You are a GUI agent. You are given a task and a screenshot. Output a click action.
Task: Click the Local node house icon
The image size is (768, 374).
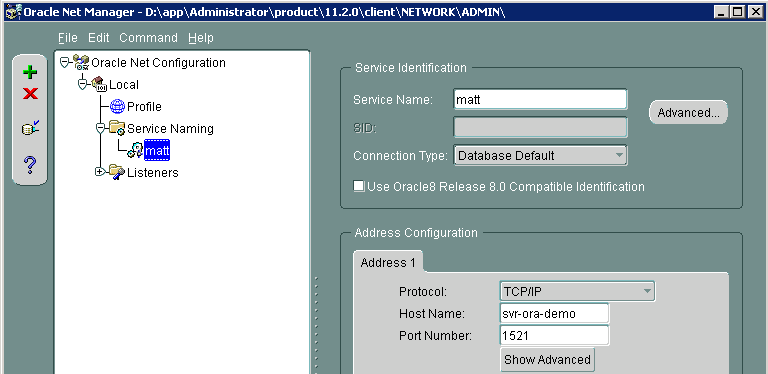click(99, 84)
